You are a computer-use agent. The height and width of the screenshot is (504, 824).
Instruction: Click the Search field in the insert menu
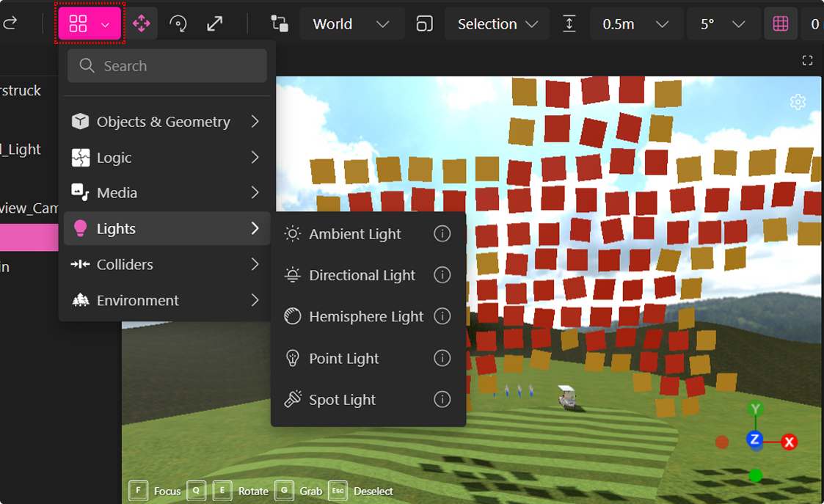click(167, 65)
